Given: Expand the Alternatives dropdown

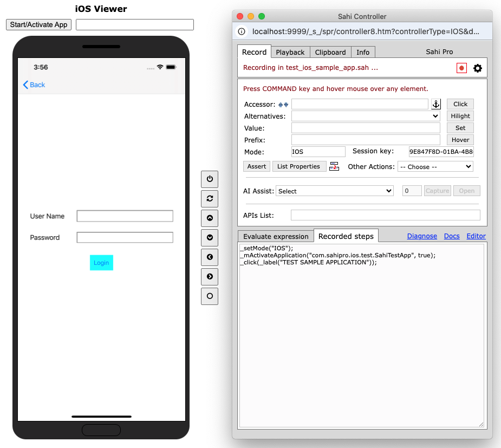Looking at the screenshot, I should point(366,116).
